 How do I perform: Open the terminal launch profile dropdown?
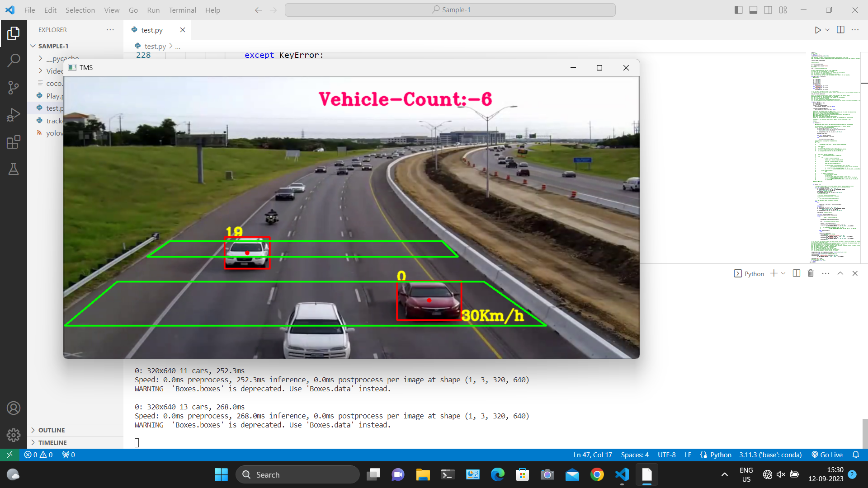(x=783, y=273)
